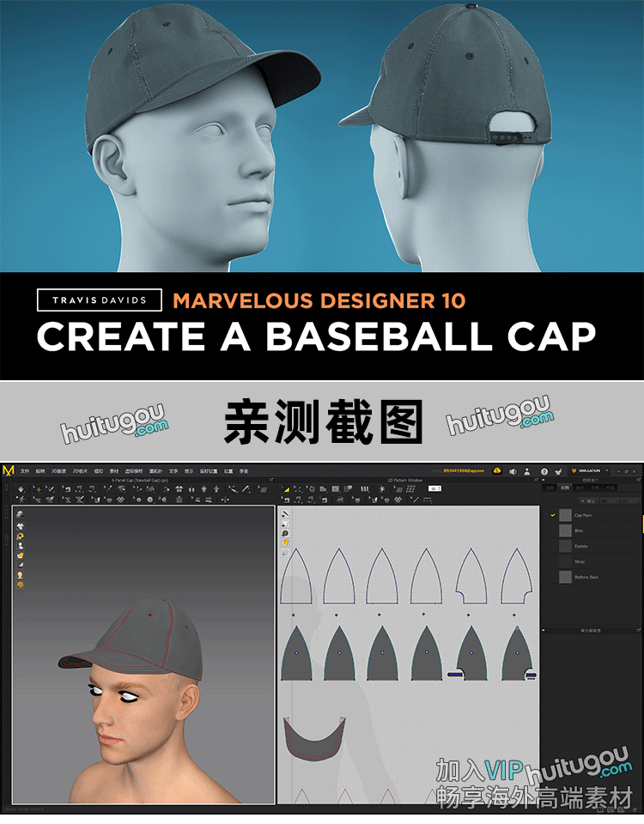
Task: Toggle the checkmark beside Cap Main fabric
Action: [552, 515]
